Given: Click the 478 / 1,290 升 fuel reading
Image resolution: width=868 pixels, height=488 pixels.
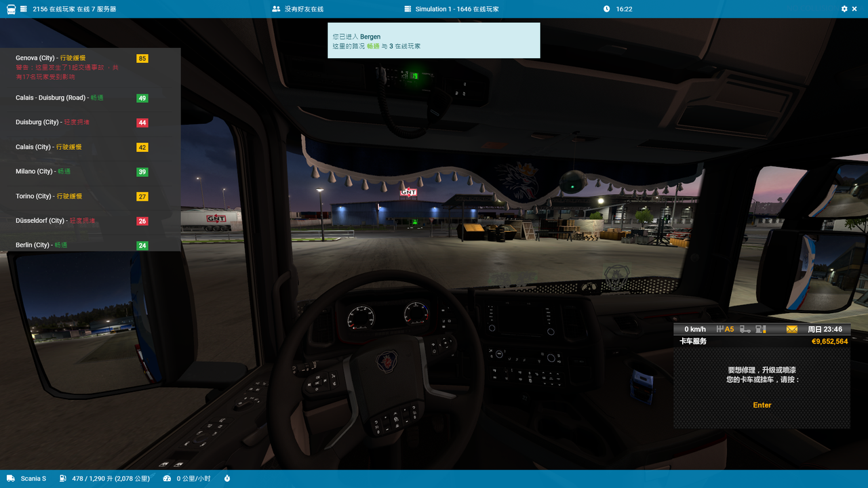Looking at the screenshot, I should (111, 479).
